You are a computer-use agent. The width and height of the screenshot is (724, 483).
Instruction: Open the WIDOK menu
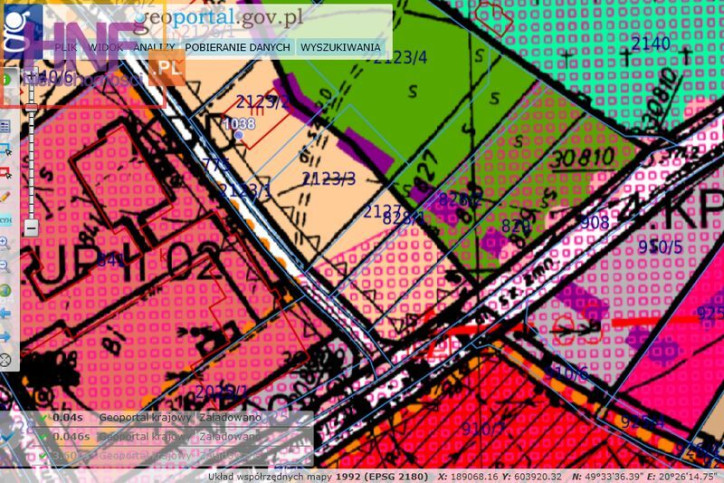tap(106, 48)
